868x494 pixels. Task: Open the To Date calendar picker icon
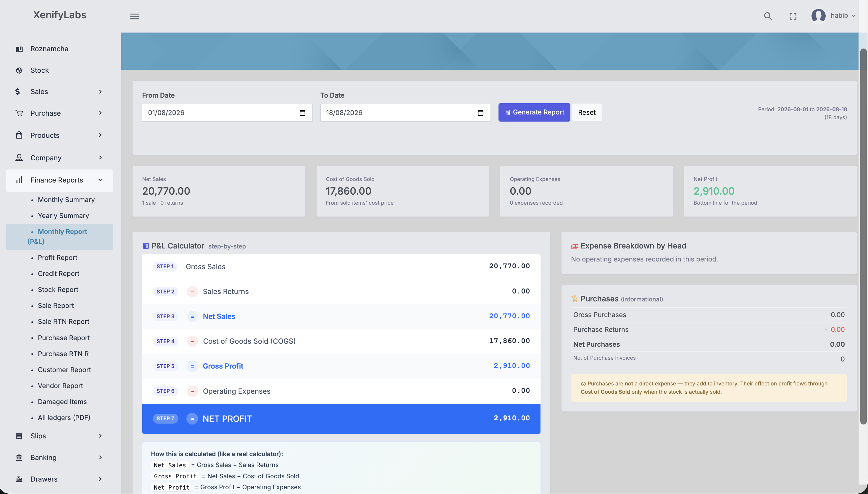coord(480,113)
